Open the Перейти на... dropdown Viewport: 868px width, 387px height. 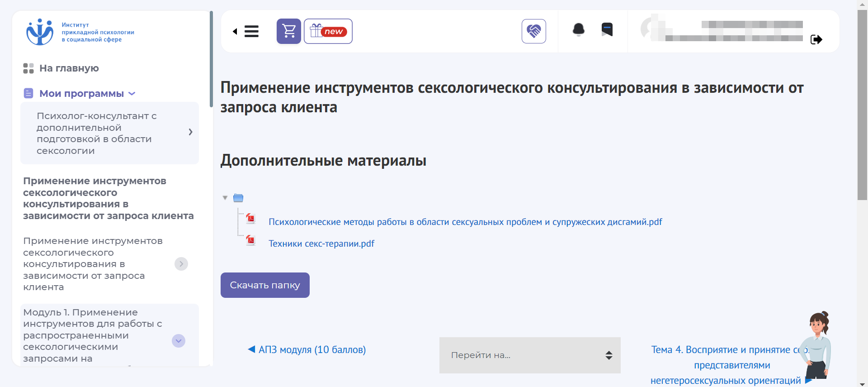point(530,355)
